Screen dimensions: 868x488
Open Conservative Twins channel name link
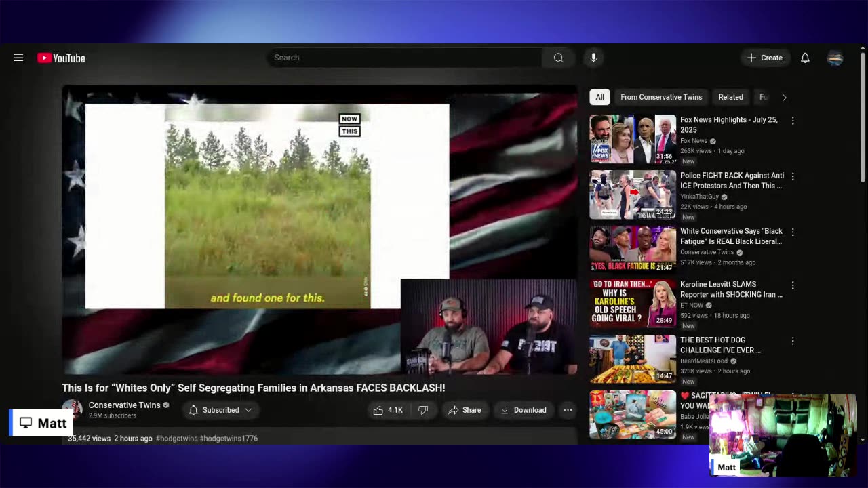click(124, 405)
